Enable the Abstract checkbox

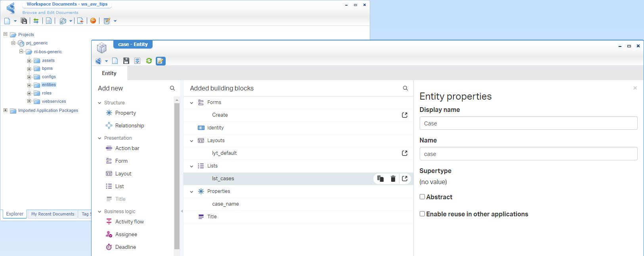(422, 197)
